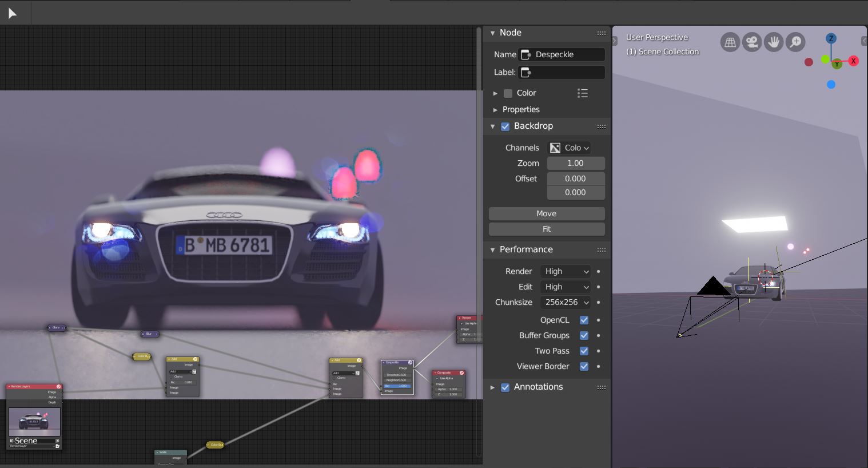Screen dimensions: 868x468
Task: Click the node icon beside the Name field
Action: coord(525,54)
